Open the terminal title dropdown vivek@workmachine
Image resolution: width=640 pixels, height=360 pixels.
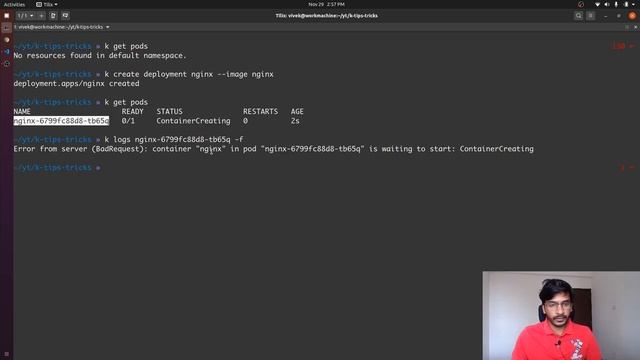(x=62, y=27)
